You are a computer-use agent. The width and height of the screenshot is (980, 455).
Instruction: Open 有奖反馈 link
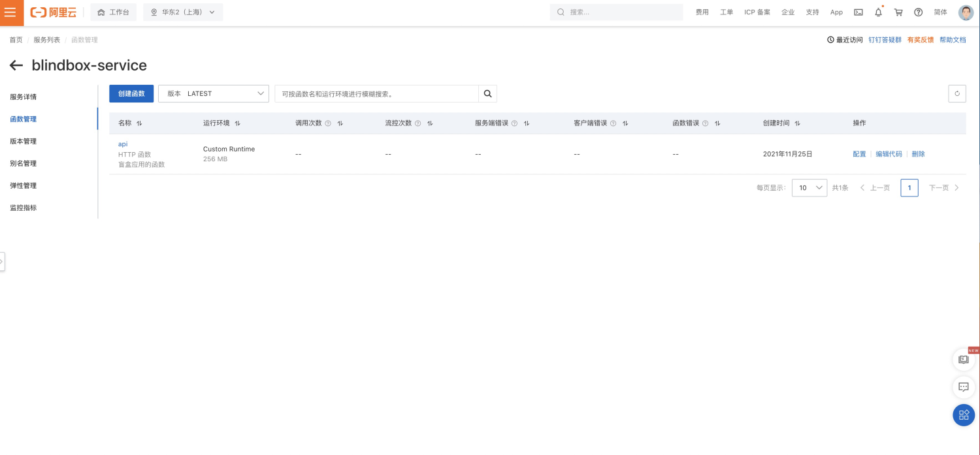[921, 40]
